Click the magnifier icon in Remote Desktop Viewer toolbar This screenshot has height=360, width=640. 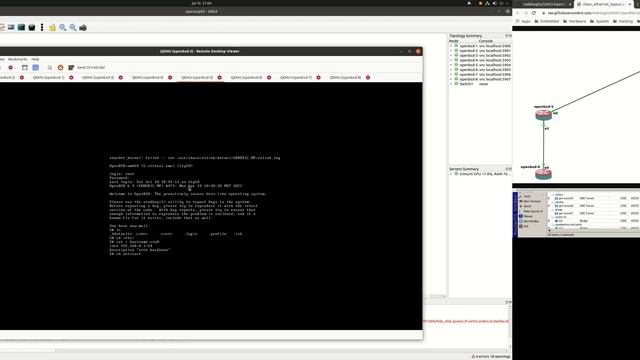pos(50,67)
